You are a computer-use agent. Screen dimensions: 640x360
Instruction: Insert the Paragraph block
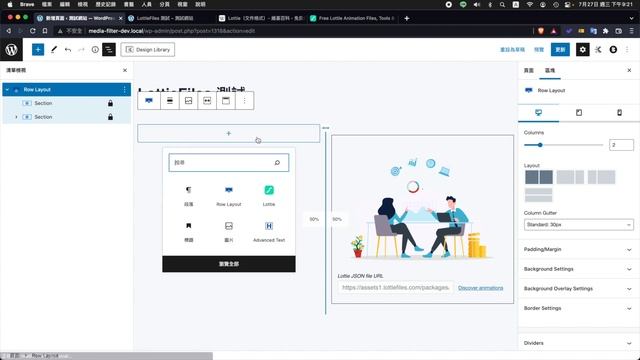(189, 196)
